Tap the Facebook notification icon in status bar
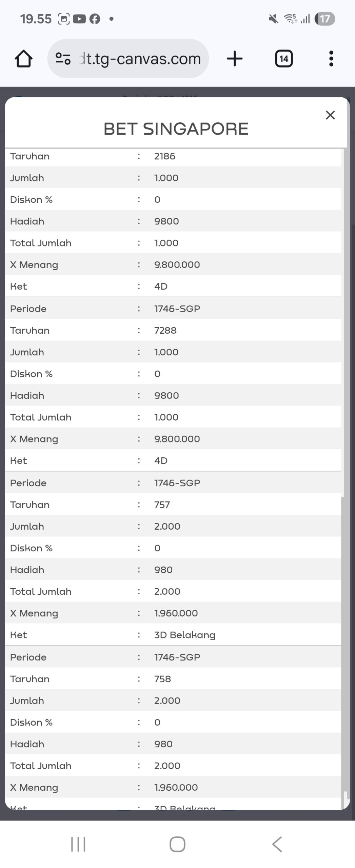Screen dimensions: 355x868 [95, 19]
